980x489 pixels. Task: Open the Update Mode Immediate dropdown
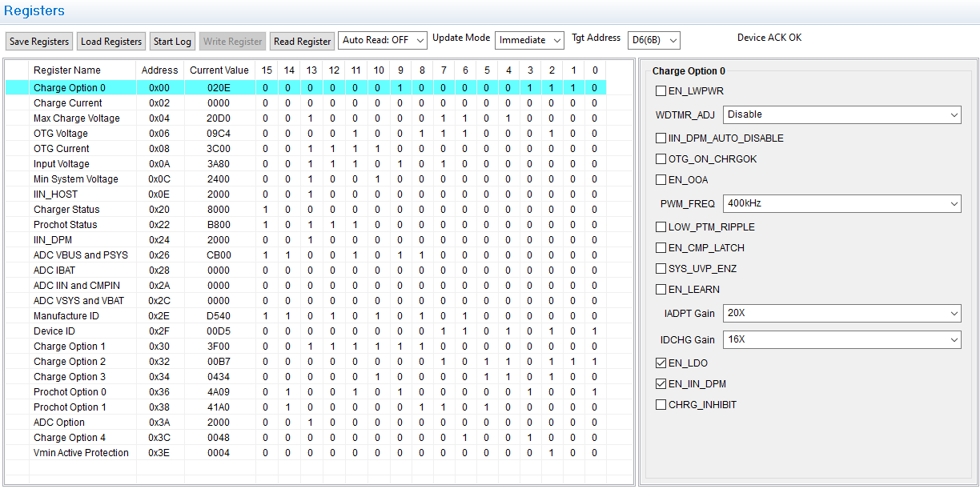click(x=531, y=40)
